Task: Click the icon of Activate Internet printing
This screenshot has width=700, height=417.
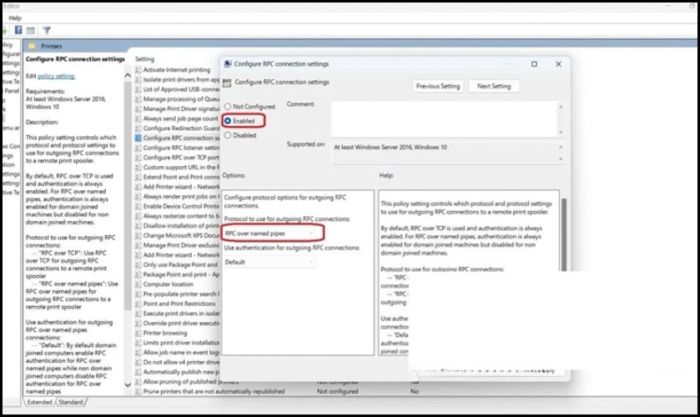Action: pos(138,70)
